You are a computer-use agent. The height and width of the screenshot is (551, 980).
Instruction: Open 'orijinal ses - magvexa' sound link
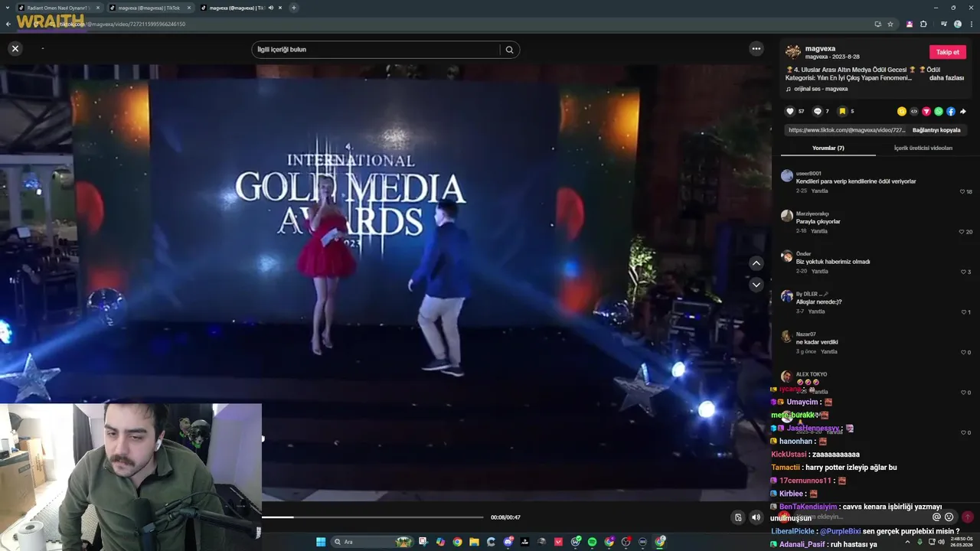[821, 89]
